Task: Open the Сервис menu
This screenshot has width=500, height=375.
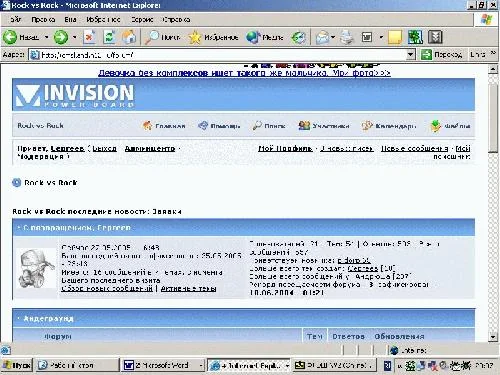Action: click(142, 19)
